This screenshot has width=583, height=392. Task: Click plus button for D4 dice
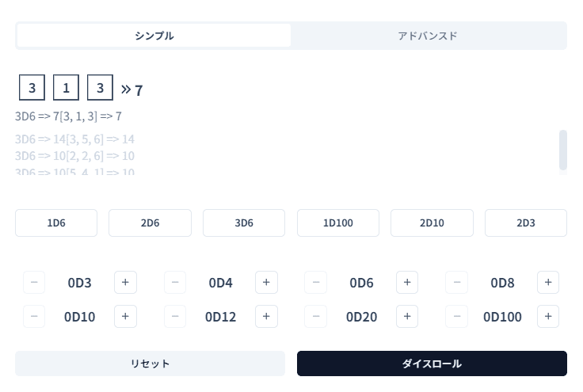[266, 282]
